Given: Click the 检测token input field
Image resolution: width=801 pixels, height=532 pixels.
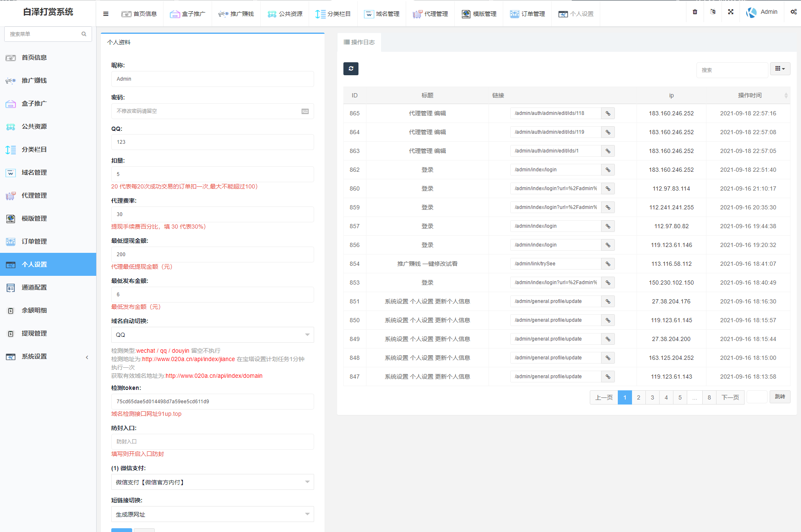Looking at the screenshot, I should click(x=212, y=402).
